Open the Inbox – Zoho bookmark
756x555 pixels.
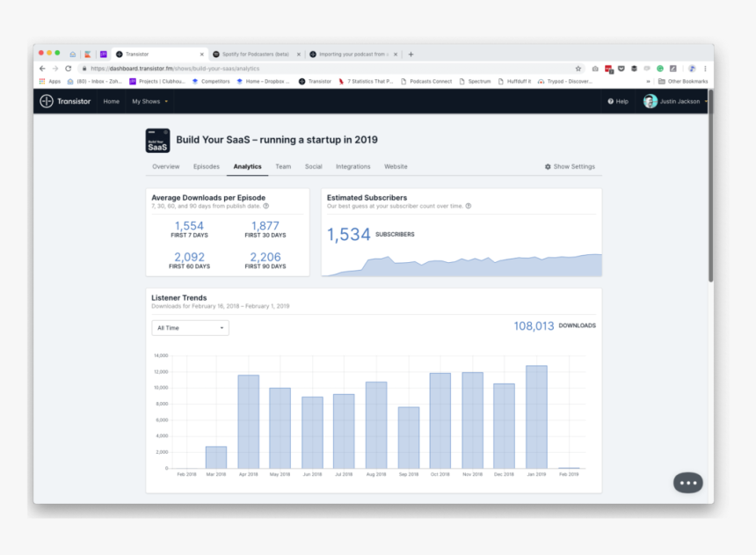point(95,81)
